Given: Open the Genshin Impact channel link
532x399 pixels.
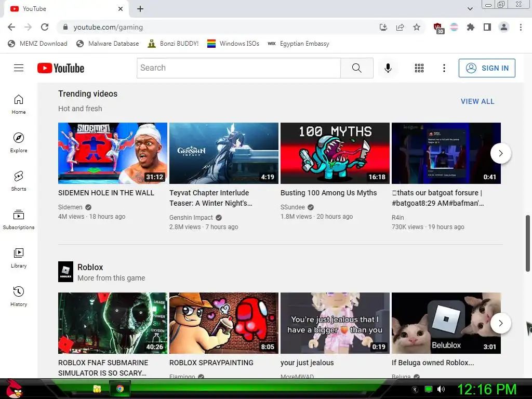Looking at the screenshot, I should 191,218.
